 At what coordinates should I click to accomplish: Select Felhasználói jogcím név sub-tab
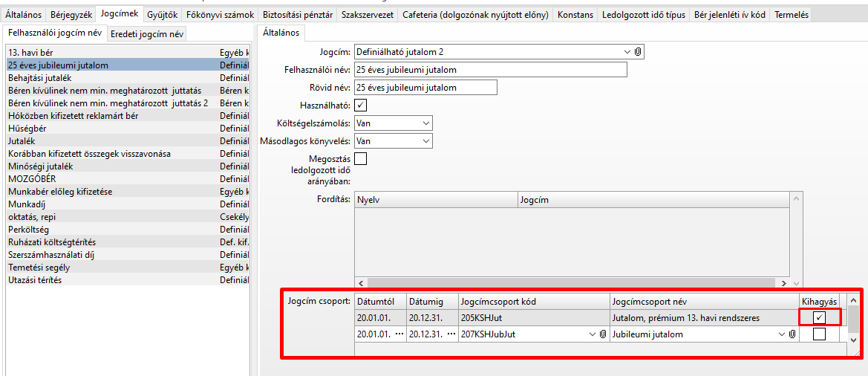(x=55, y=33)
